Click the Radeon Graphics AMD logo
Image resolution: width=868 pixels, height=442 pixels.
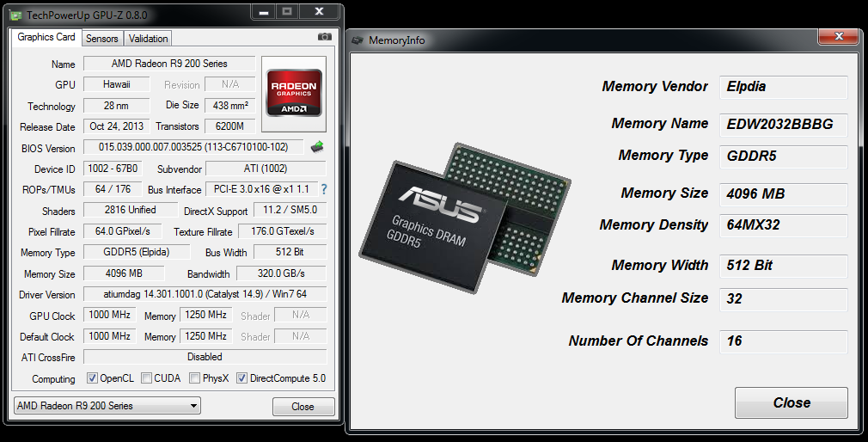pos(294,93)
